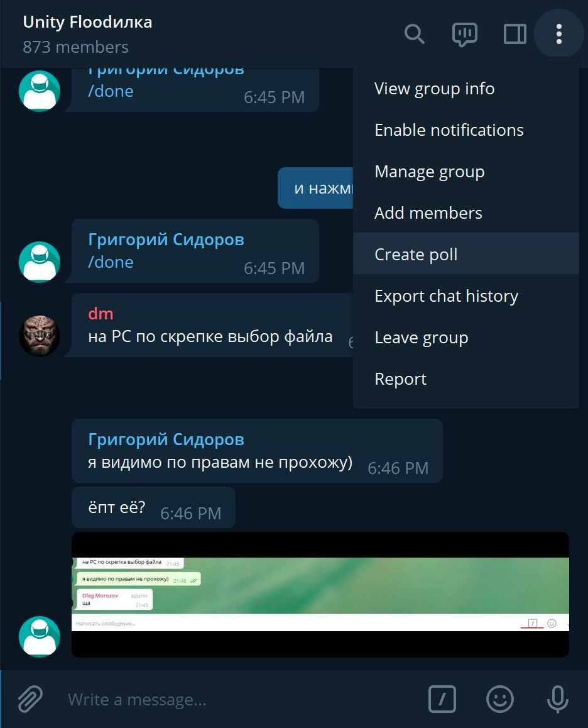Click the microphone voice message icon

click(x=557, y=698)
